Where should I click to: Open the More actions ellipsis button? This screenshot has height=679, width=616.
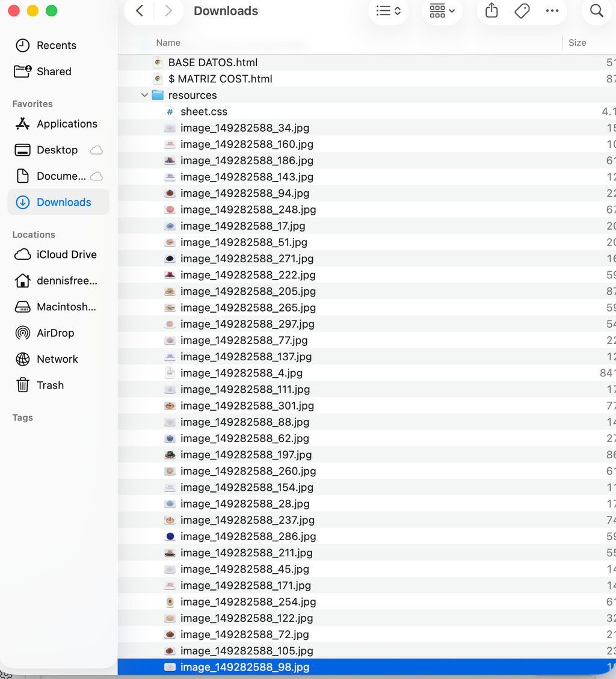pyautogui.click(x=552, y=10)
